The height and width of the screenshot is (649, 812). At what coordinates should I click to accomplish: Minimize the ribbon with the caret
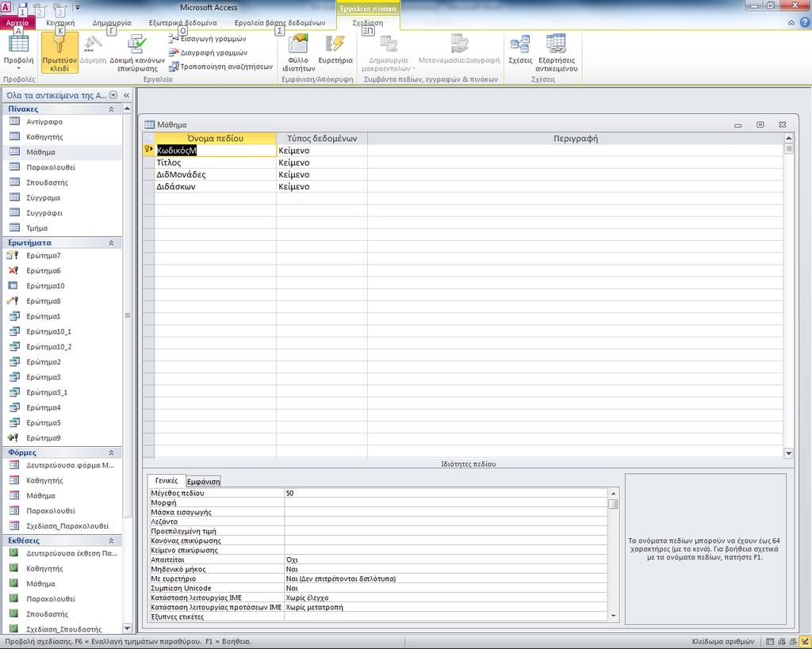pyautogui.click(x=791, y=23)
